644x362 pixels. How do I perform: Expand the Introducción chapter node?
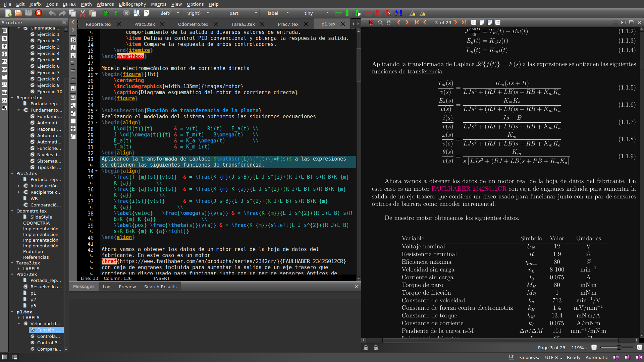(19, 186)
